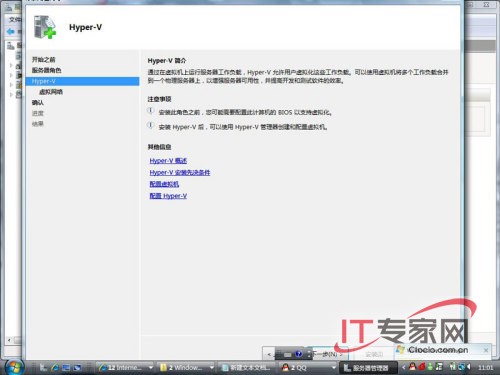Expand second collapsed node in Server Manager tree
500x375 pixels.
pos(11,75)
